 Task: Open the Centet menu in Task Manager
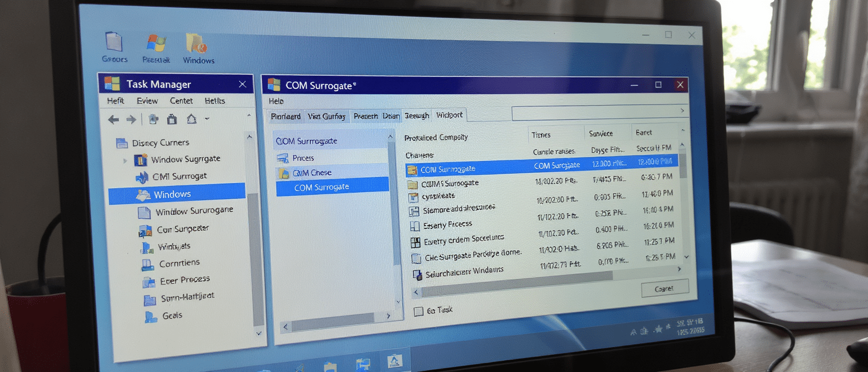(x=182, y=101)
